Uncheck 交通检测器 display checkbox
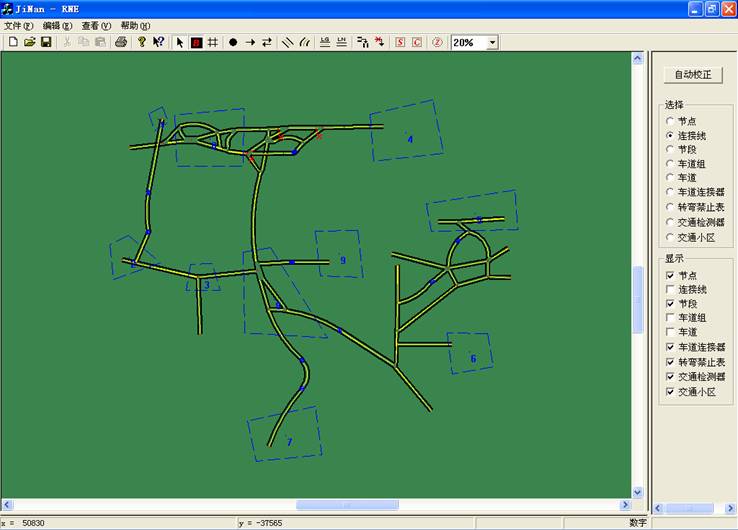 tap(670, 377)
